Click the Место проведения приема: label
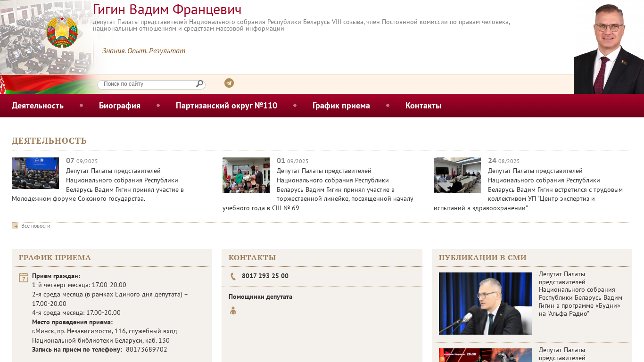 [72, 322]
